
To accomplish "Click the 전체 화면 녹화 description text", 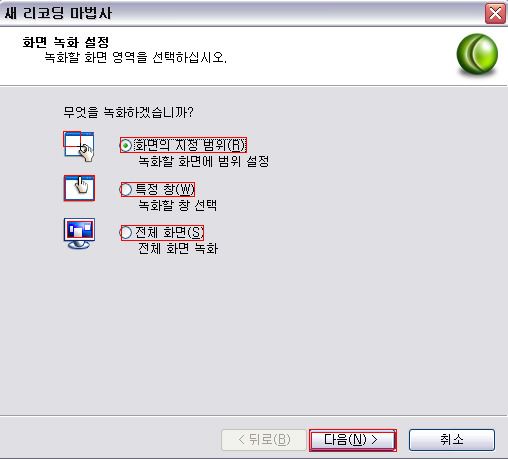I will [x=178, y=248].
